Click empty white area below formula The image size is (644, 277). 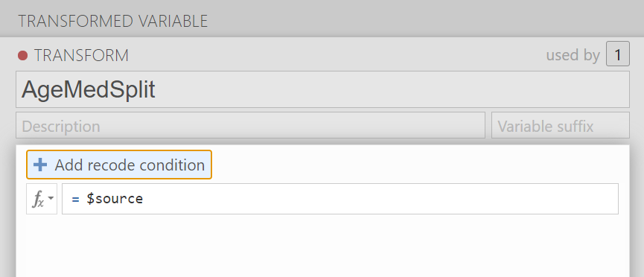pos(322,246)
